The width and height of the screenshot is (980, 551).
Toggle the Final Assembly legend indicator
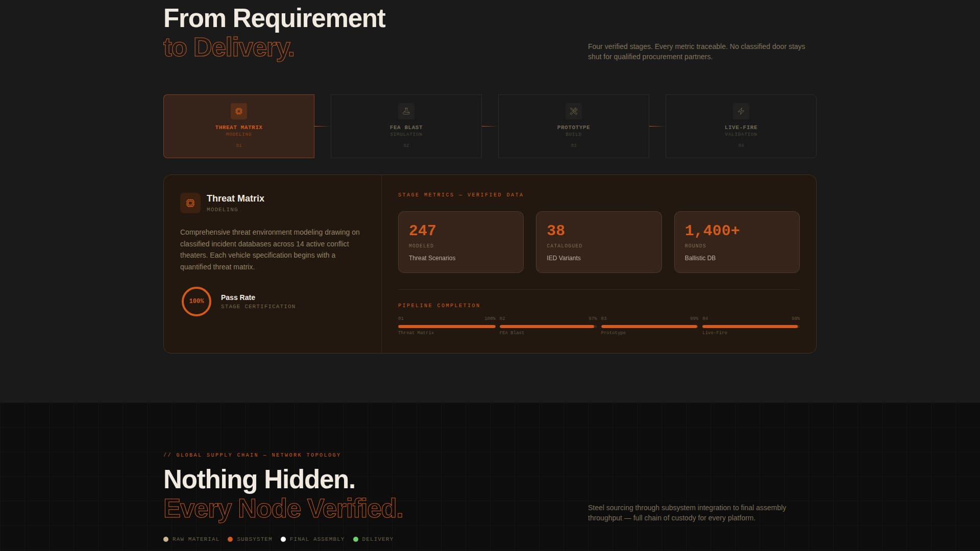(283, 539)
